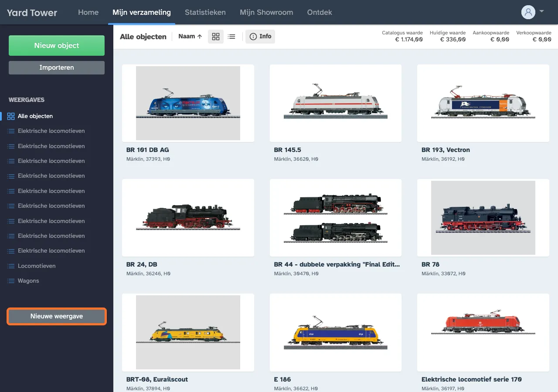The height and width of the screenshot is (392, 558).
Task: Click the title 'BR 101 DB AG'
Action: (147, 150)
